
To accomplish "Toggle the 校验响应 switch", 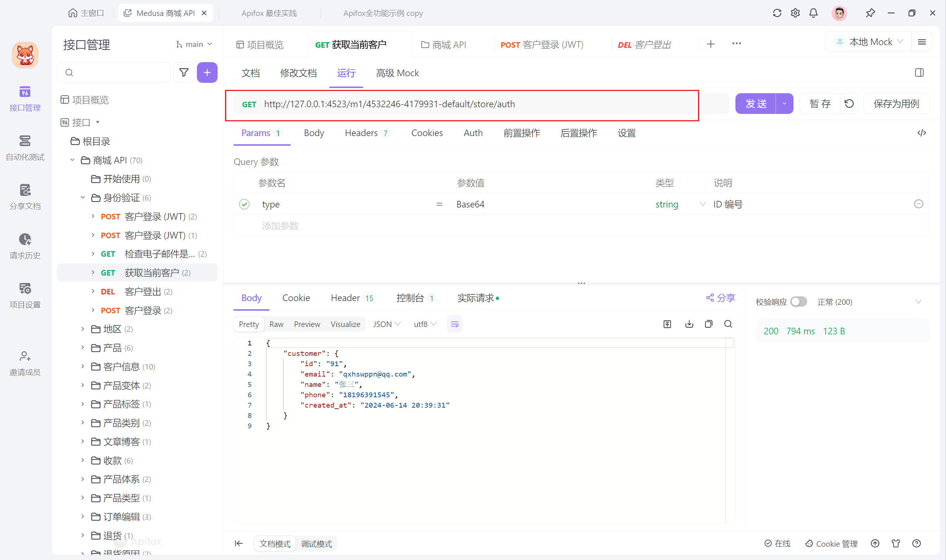I will [799, 301].
